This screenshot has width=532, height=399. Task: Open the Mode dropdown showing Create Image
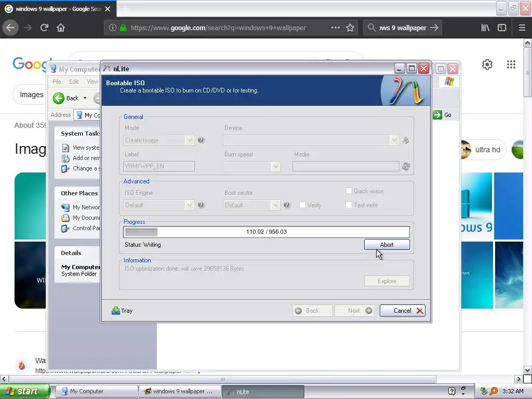click(158, 140)
